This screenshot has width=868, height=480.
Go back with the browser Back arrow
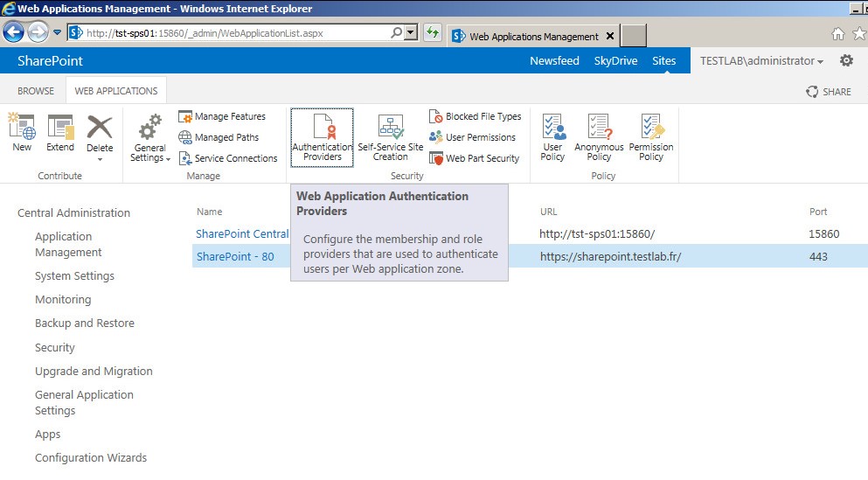13,32
